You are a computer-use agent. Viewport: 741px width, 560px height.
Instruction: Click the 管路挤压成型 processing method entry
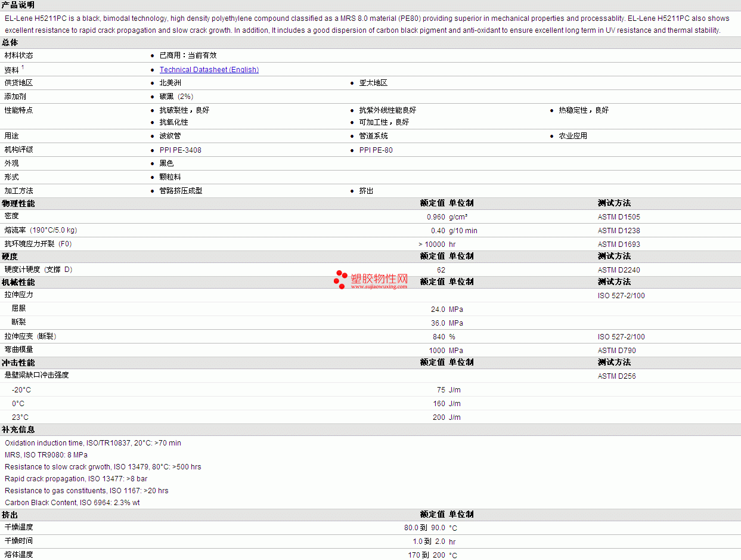181,191
